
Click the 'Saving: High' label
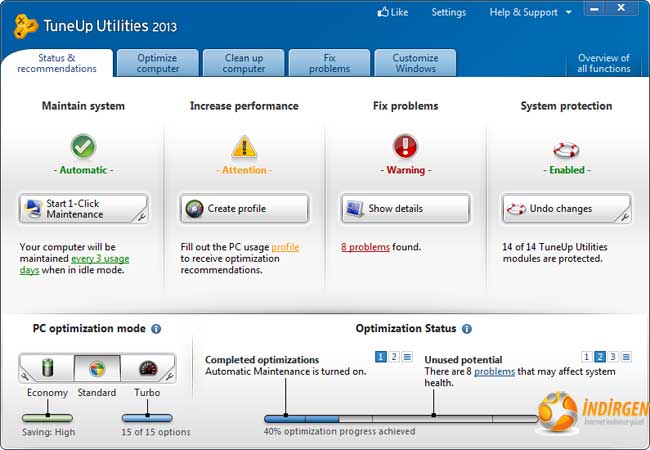[49, 432]
